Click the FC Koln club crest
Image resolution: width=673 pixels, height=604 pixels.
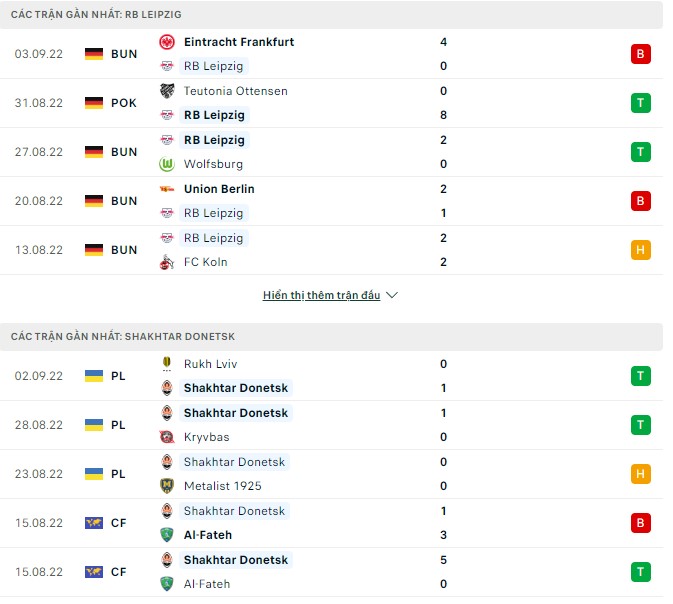pos(167,262)
